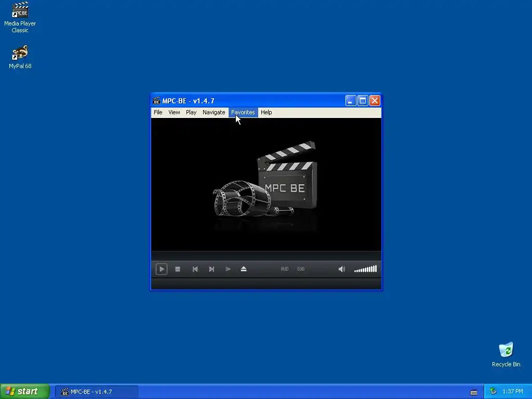Click the status bar below playback controls

tap(267, 284)
